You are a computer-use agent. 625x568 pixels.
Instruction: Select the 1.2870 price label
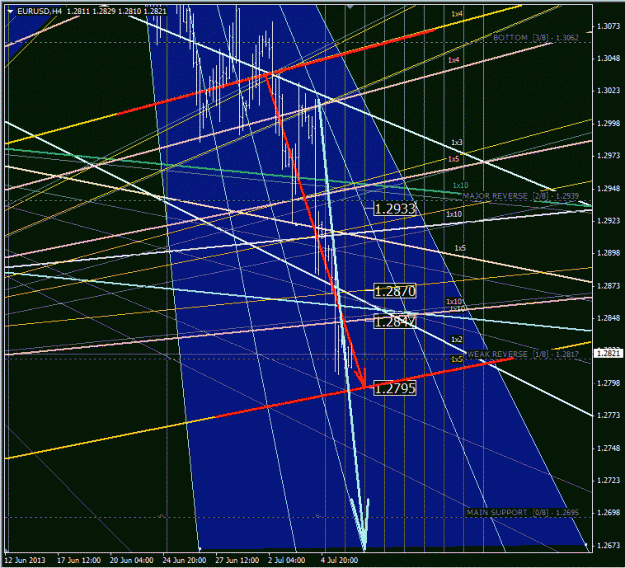pos(395,291)
